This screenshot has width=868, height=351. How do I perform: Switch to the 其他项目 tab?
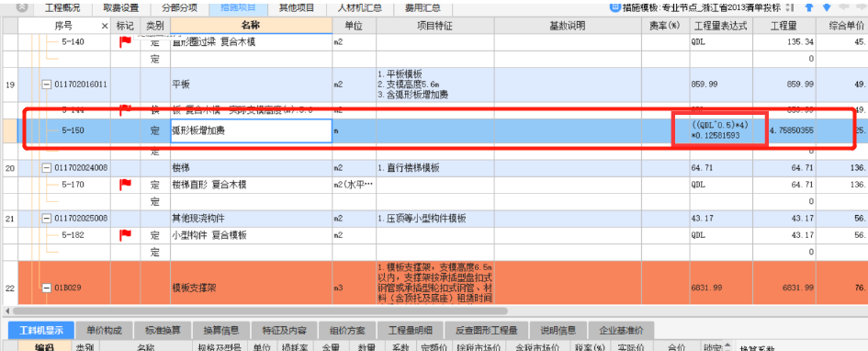tap(297, 7)
